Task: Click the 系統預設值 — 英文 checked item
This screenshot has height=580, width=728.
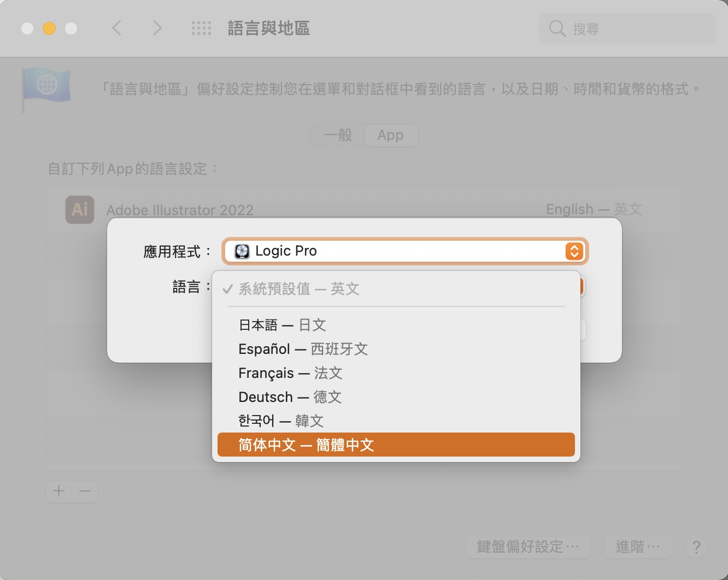Action: [x=396, y=289]
